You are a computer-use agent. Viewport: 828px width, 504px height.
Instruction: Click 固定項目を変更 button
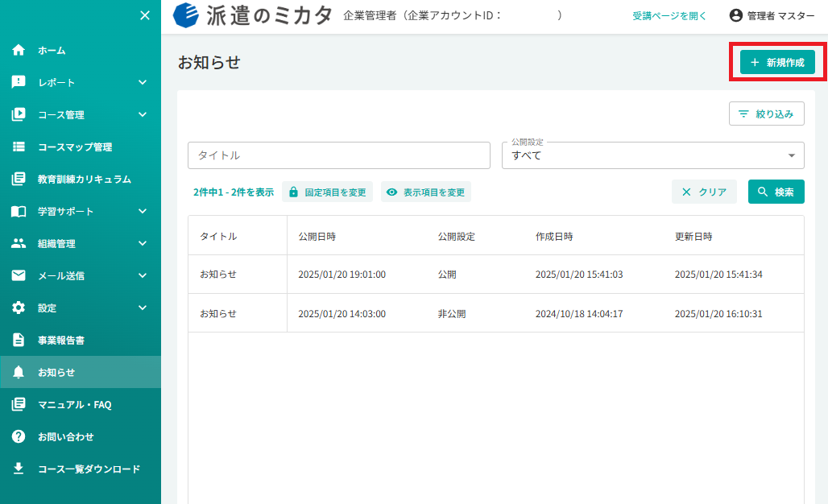pos(327,192)
